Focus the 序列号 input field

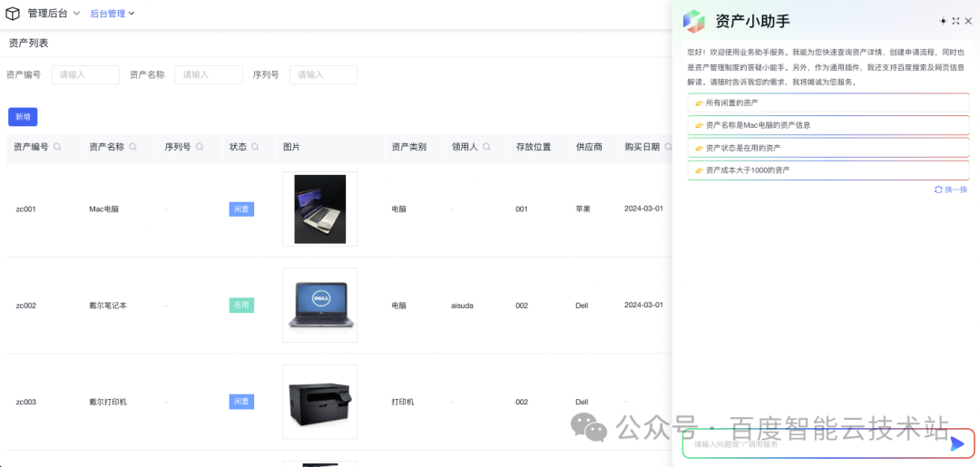pyautogui.click(x=323, y=75)
